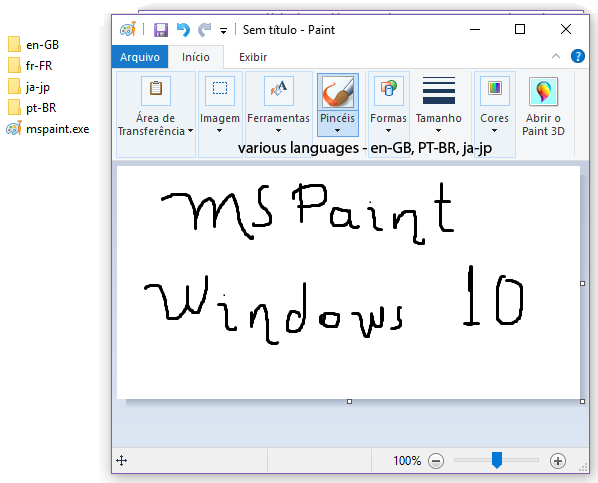598x483 pixels.
Task: Switch to the Início tab
Action: point(196,57)
